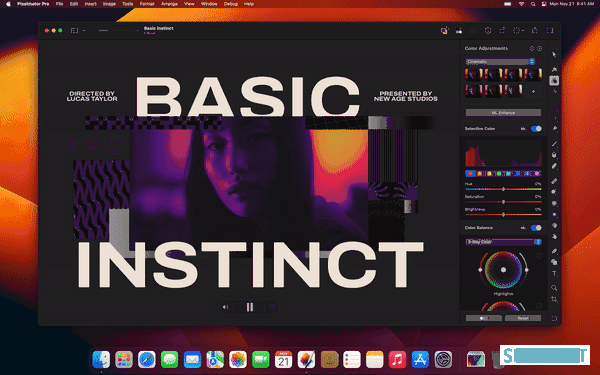Image resolution: width=600 pixels, height=375 pixels.
Task: Open the Edit menu
Action: [74, 4]
